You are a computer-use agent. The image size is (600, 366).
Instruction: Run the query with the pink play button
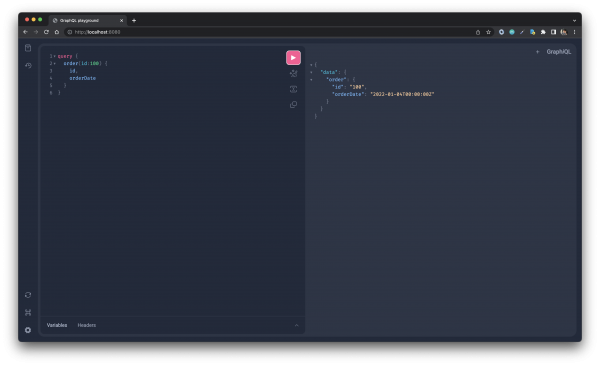293,58
